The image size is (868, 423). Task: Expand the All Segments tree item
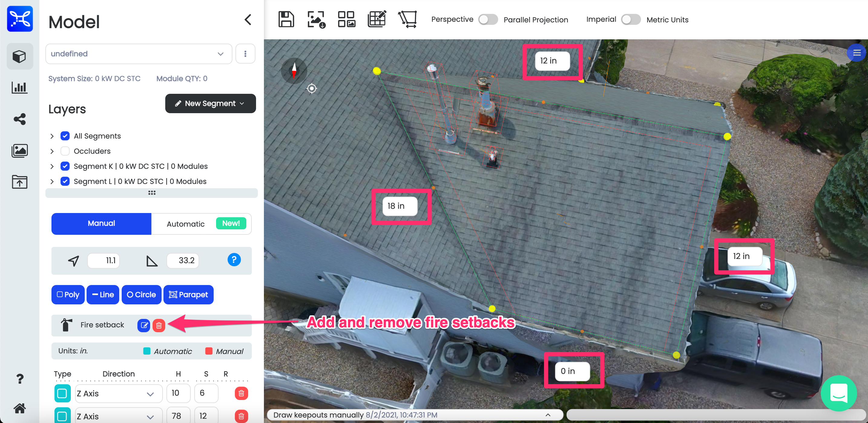[52, 136]
